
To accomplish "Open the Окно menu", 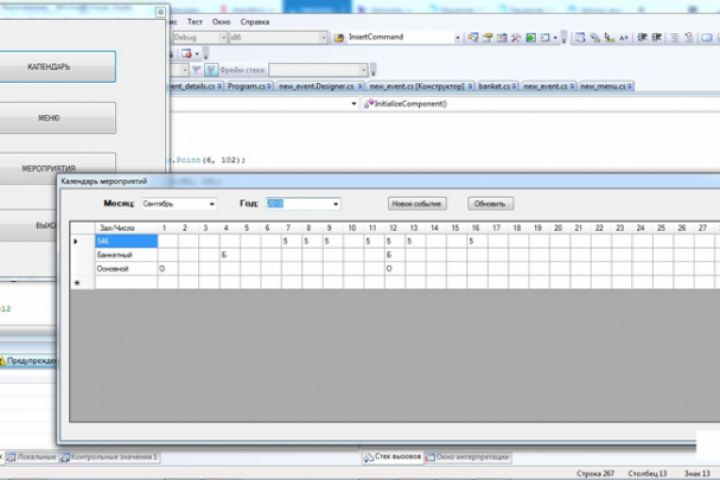I will [x=221, y=22].
